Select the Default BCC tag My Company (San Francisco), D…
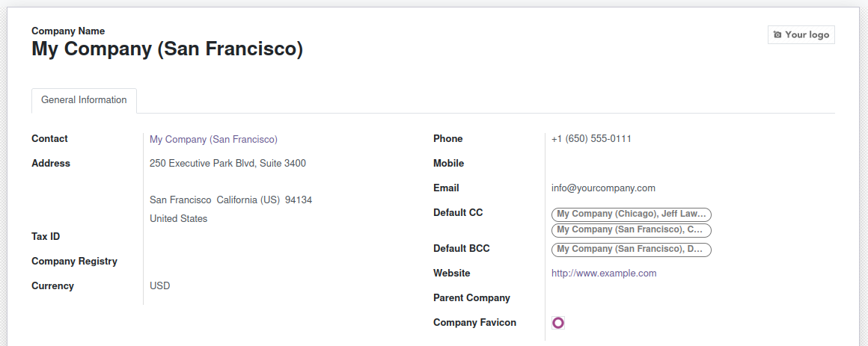The height and width of the screenshot is (346, 868). point(631,250)
